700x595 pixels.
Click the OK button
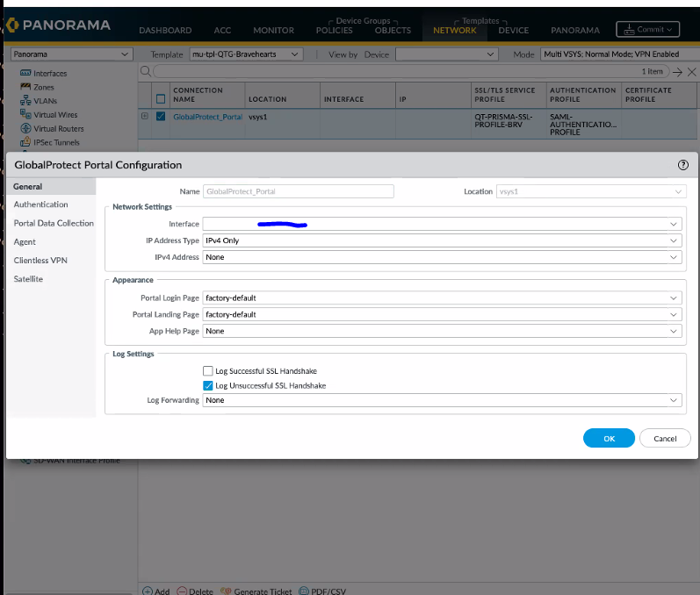click(x=609, y=438)
